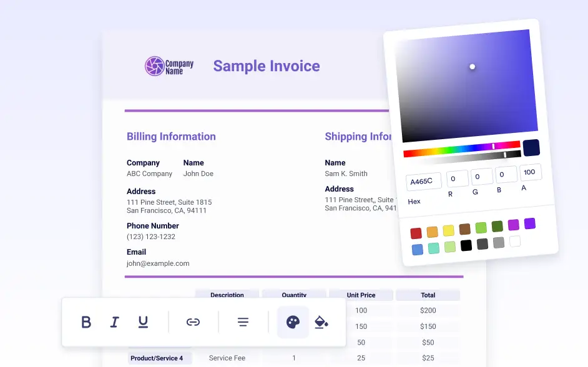Click the Quantity column header

coord(294,295)
